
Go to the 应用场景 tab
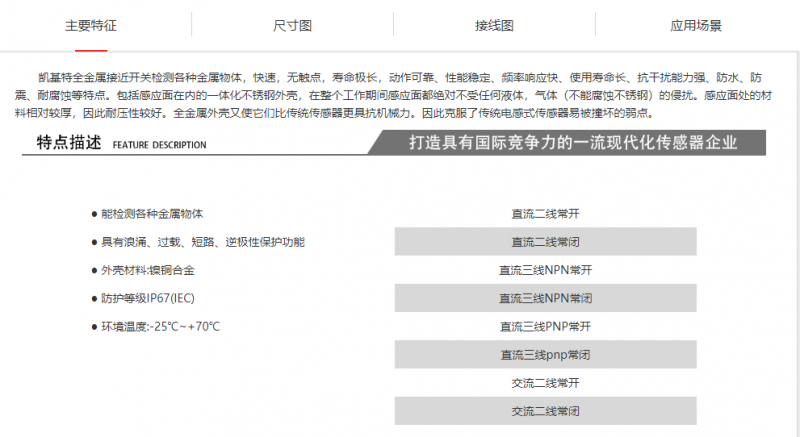click(x=695, y=25)
